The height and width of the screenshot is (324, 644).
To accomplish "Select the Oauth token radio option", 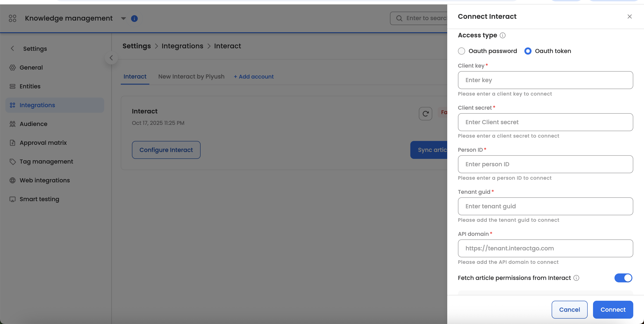I will point(528,51).
